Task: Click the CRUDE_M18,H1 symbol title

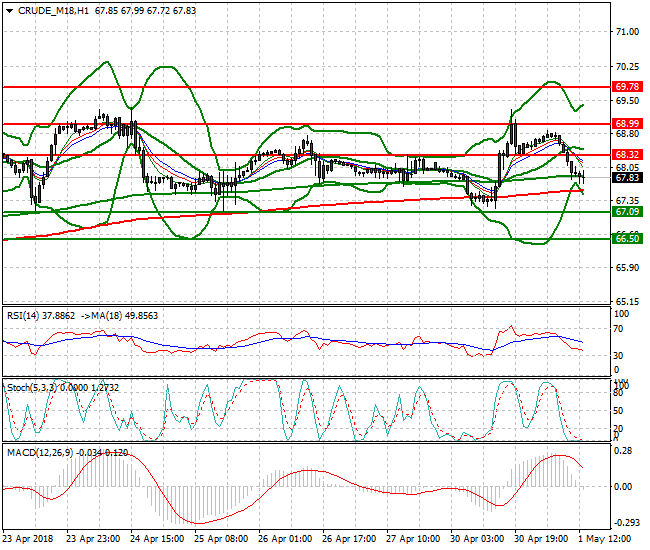Action: 53,11
